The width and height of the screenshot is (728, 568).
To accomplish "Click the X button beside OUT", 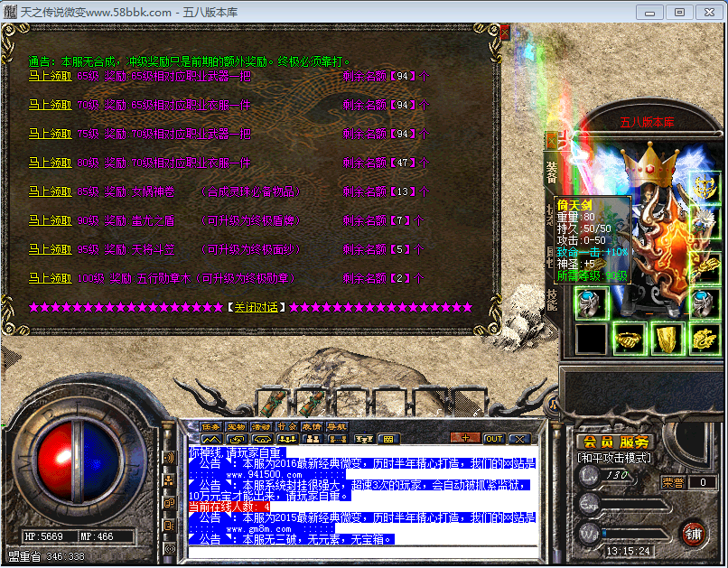I will point(519,439).
